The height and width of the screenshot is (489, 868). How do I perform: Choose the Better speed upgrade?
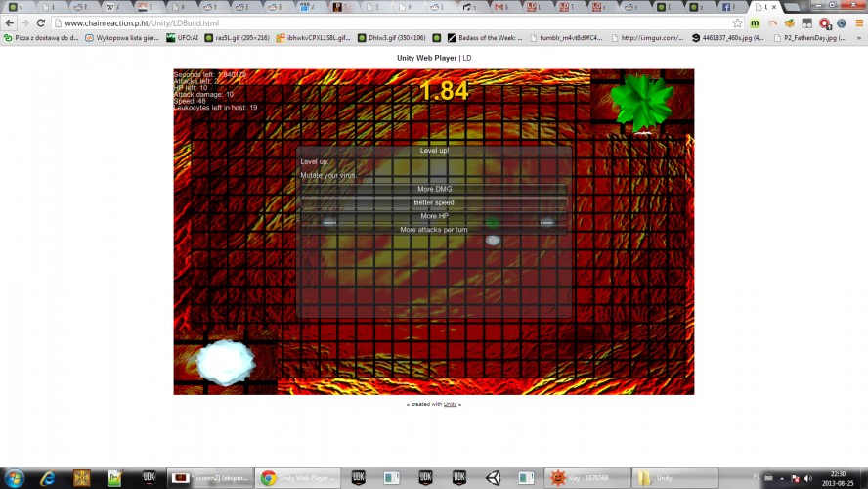(x=434, y=202)
